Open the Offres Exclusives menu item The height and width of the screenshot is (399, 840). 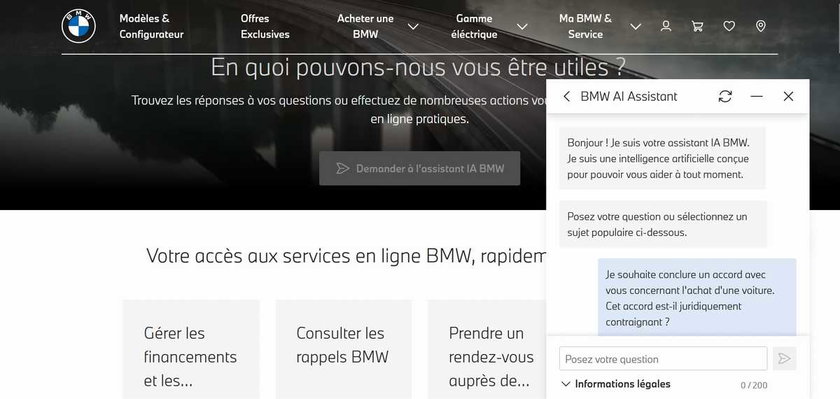click(x=265, y=26)
